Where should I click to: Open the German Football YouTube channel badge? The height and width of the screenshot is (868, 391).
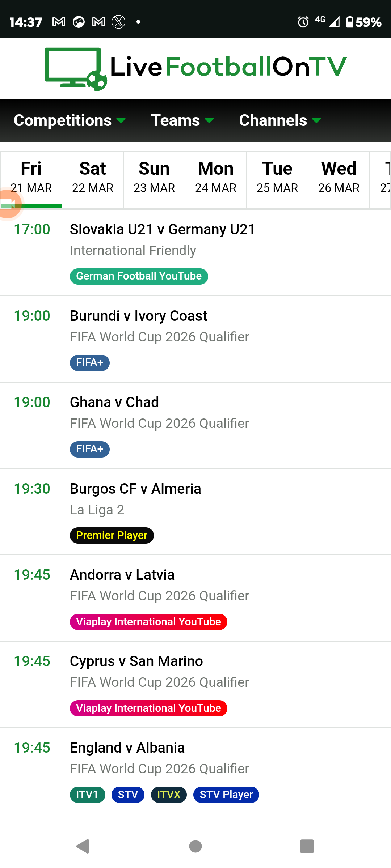tap(139, 276)
